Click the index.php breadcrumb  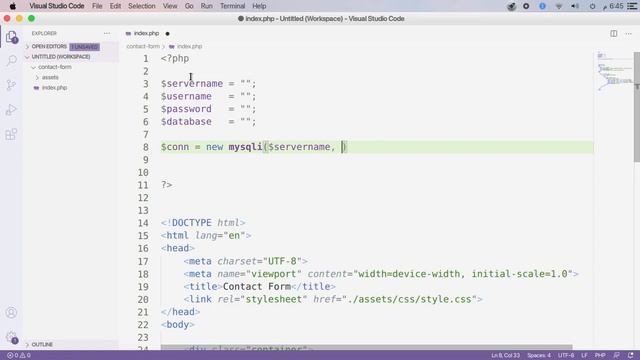(189, 47)
